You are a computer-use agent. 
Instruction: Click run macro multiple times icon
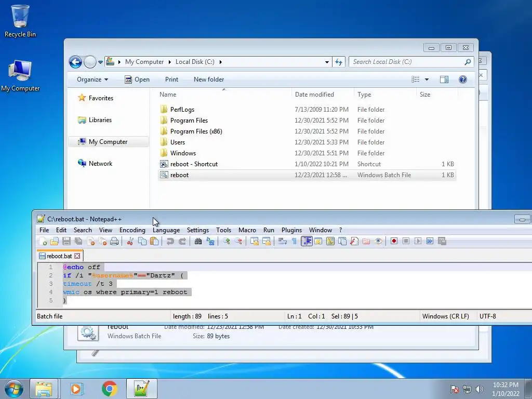pos(430,241)
